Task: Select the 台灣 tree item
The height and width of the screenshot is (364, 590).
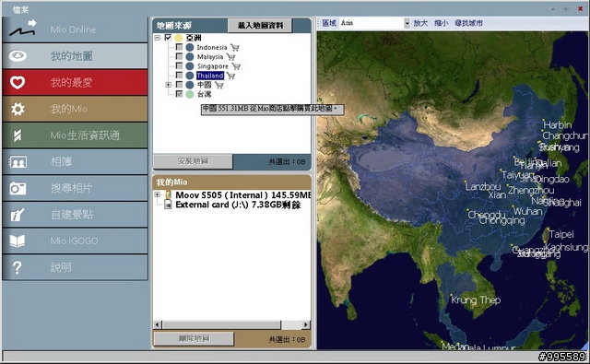Action: [x=205, y=94]
